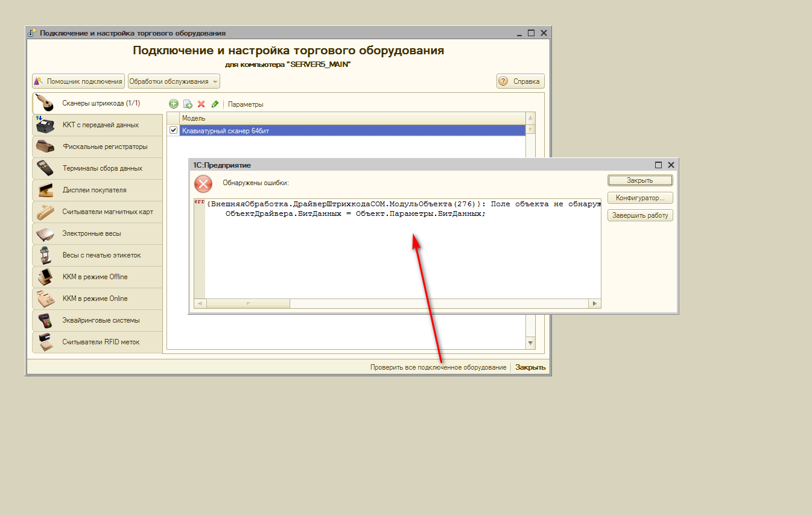
Task: Open Терминалы сбора данных tab
Action: click(x=97, y=168)
